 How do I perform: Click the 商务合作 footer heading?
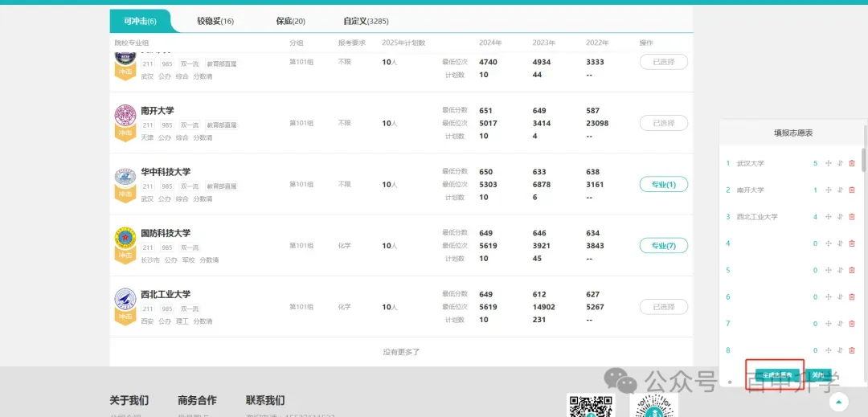pyautogui.click(x=197, y=400)
